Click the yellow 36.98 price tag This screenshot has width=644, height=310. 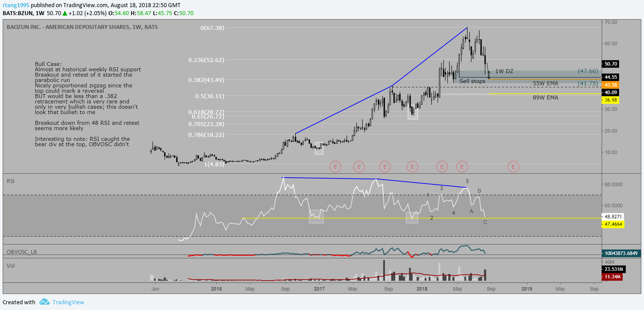pyautogui.click(x=610, y=100)
